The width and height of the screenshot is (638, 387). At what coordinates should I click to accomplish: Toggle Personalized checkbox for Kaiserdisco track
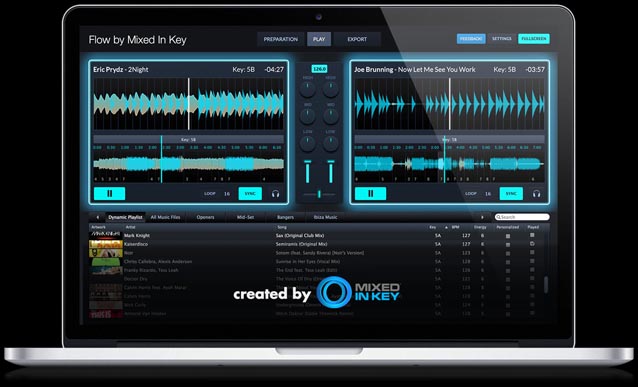pos(508,245)
